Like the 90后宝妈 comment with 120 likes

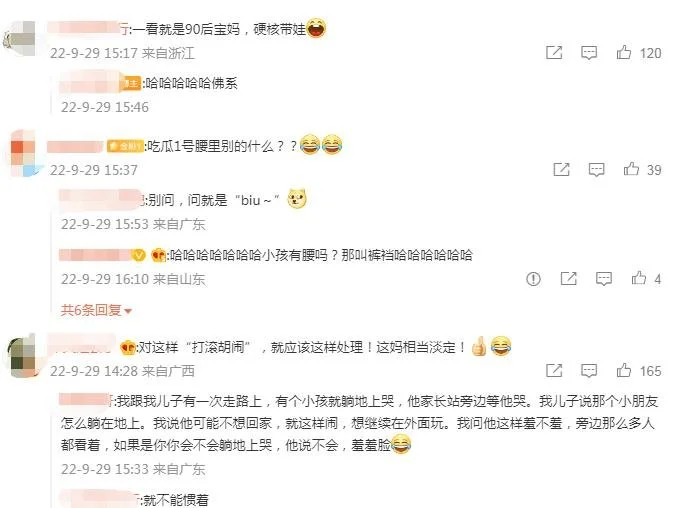(x=624, y=52)
